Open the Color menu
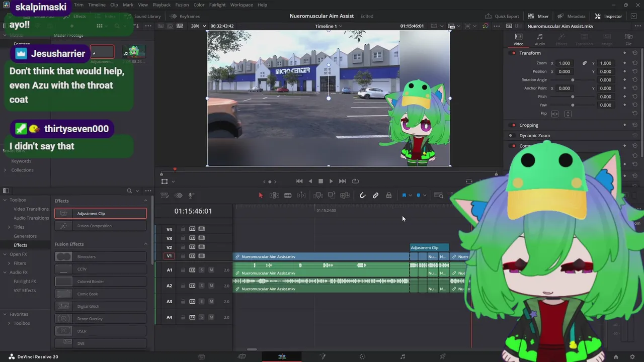644x362 pixels. click(199, 5)
